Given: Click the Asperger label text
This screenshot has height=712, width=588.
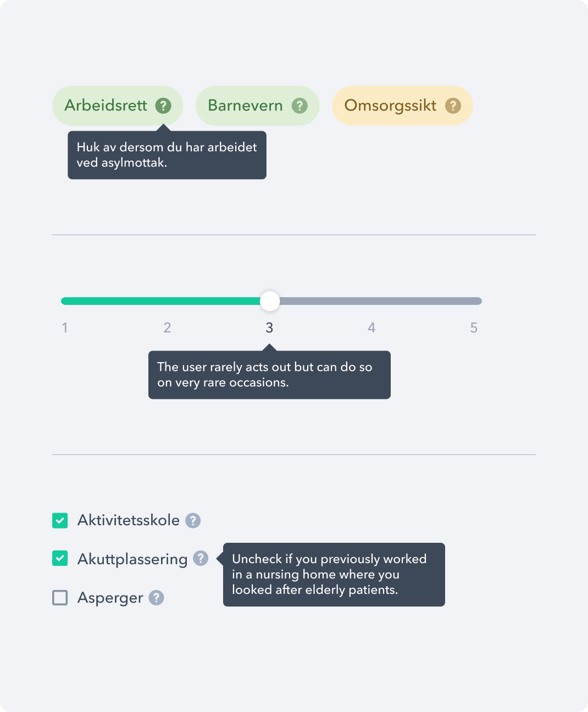Looking at the screenshot, I should coord(110,598).
